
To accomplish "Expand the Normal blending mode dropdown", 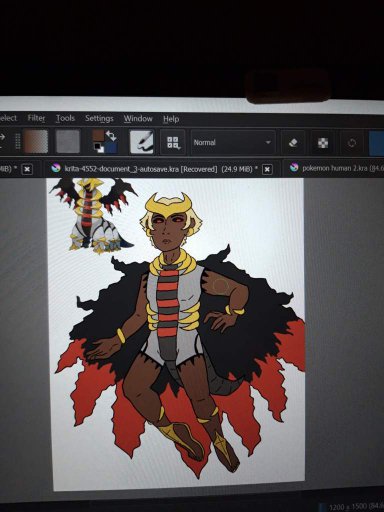I will (233, 142).
